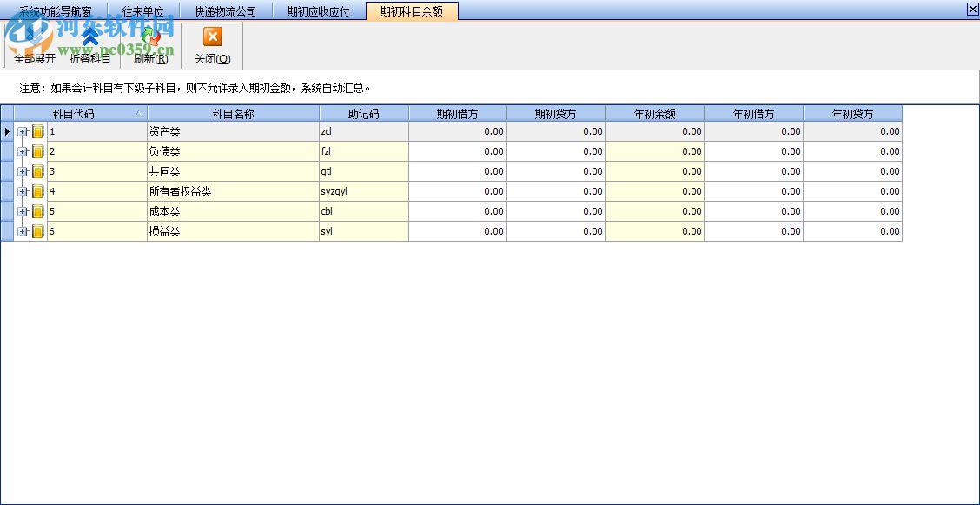
Task: Click the folder icon of row 6
Action: (x=39, y=232)
